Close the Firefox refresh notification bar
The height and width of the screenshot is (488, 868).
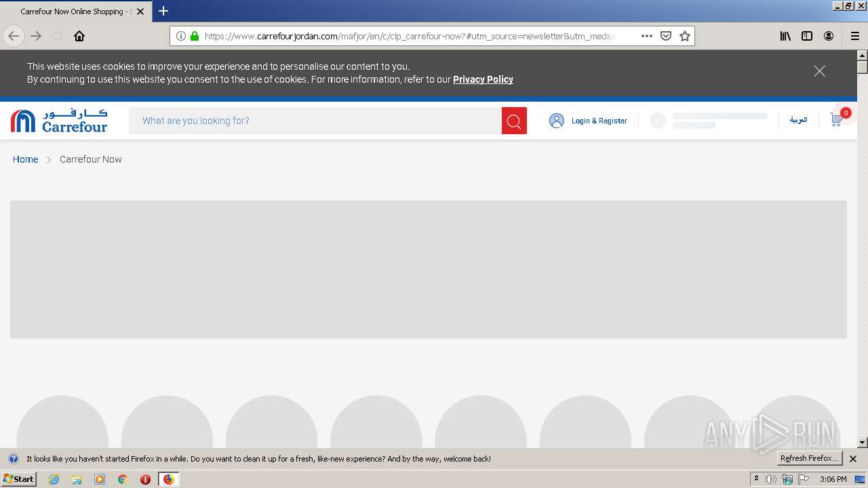[853, 459]
